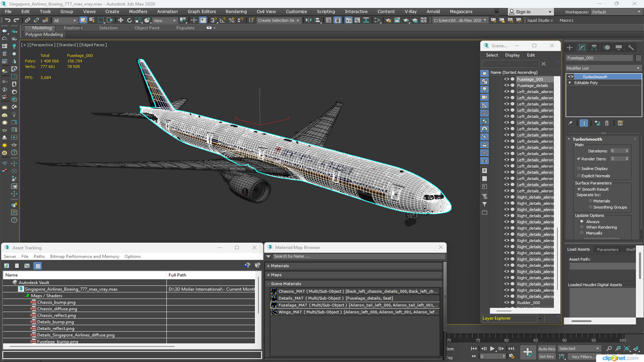Viewport: 644px width, 362px height.
Task: Click Pin Stack icon
Action: (x=570, y=123)
